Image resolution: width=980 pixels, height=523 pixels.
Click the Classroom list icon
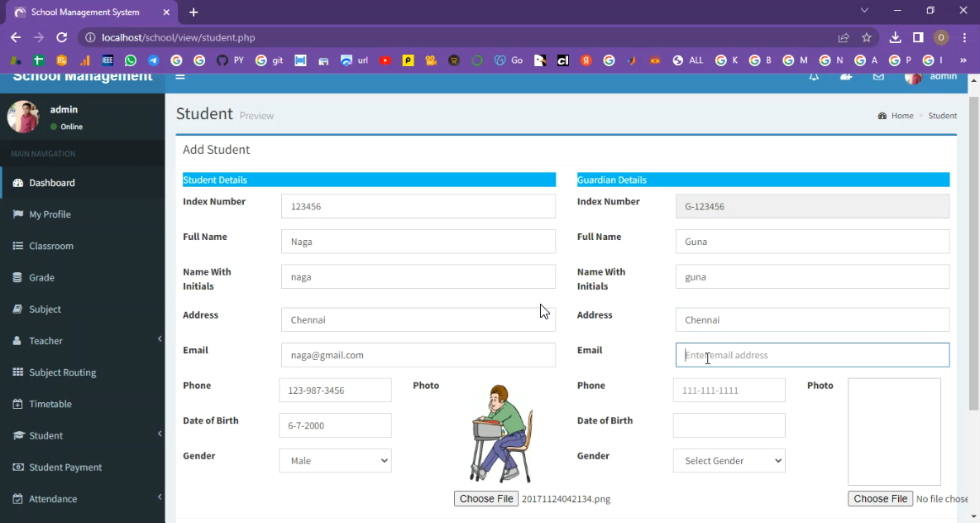pyautogui.click(x=18, y=246)
